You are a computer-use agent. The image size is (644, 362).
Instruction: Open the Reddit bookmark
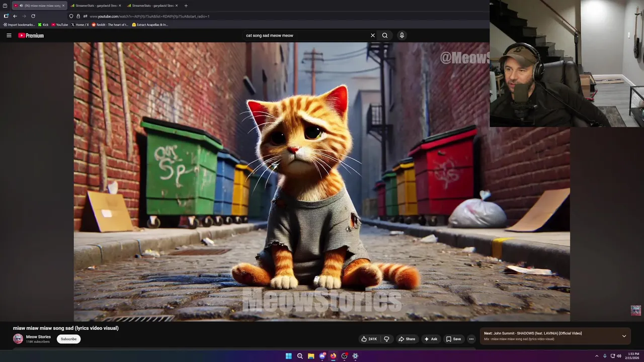pos(110,25)
